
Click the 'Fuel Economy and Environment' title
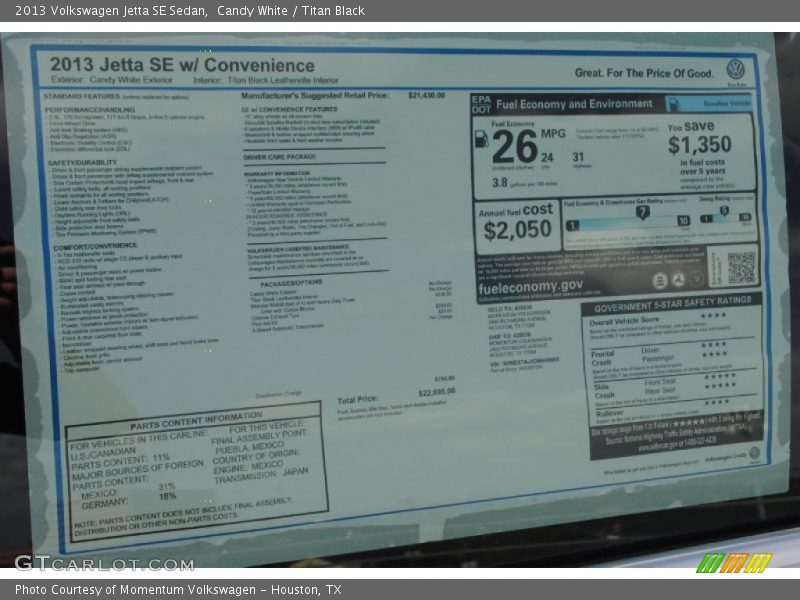point(574,104)
